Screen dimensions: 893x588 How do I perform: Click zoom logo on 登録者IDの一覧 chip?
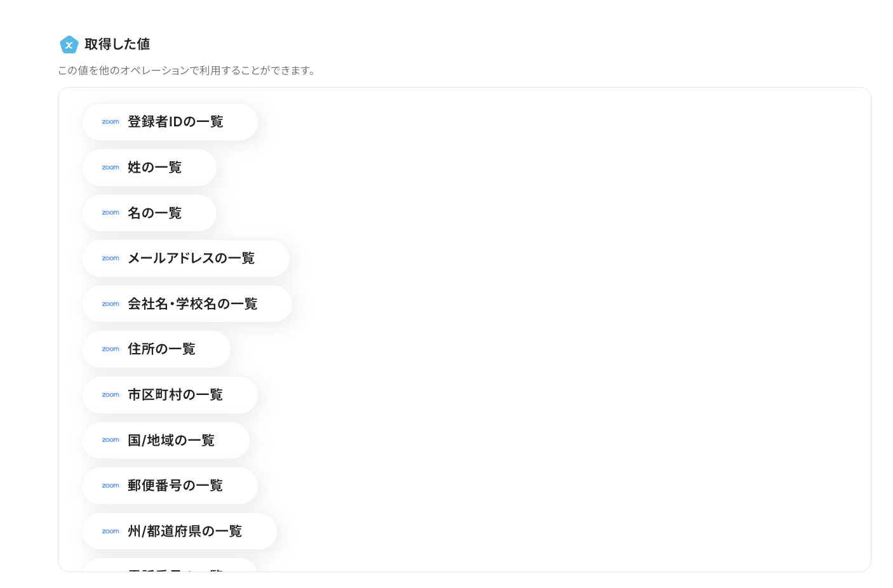point(111,122)
